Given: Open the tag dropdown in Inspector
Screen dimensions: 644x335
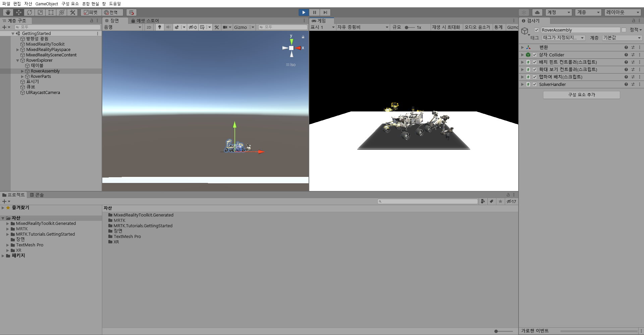Looking at the screenshot, I should [x=563, y=38].
